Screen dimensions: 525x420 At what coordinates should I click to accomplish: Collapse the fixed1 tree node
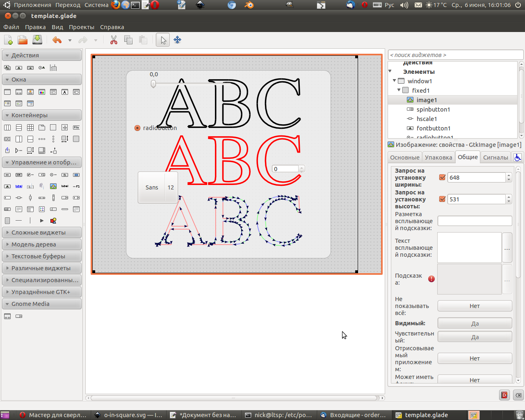(399, 90)
